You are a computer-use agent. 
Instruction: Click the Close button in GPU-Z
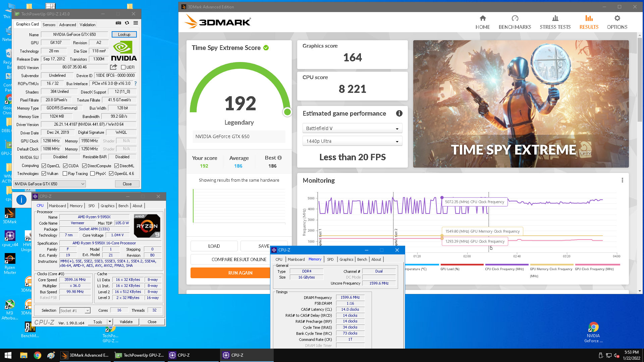[x=127, y=184]
